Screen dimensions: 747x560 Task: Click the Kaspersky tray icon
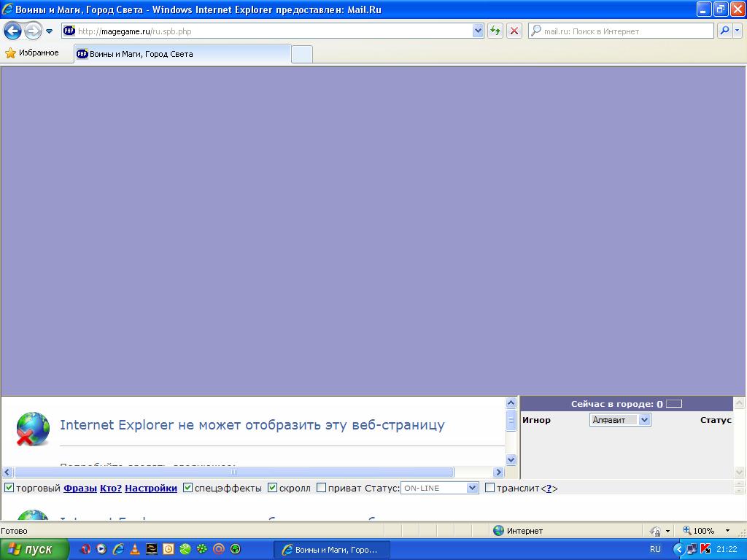(x=705, y=549)
